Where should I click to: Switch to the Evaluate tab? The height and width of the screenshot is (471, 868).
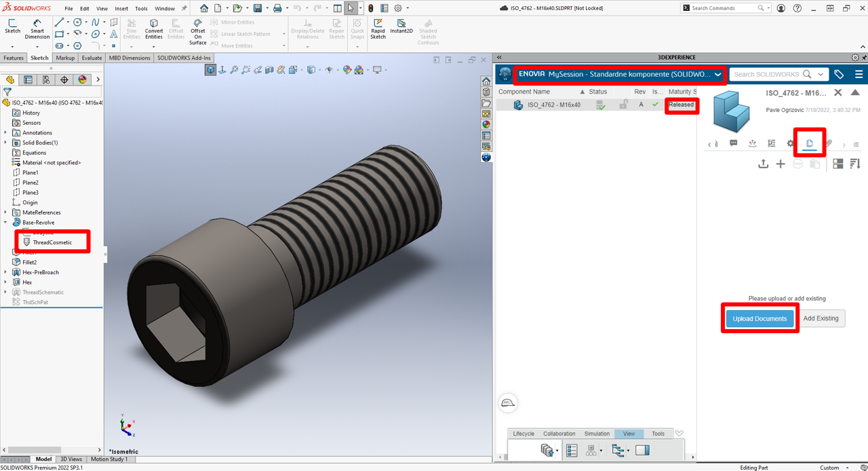(x=92, y=58)
